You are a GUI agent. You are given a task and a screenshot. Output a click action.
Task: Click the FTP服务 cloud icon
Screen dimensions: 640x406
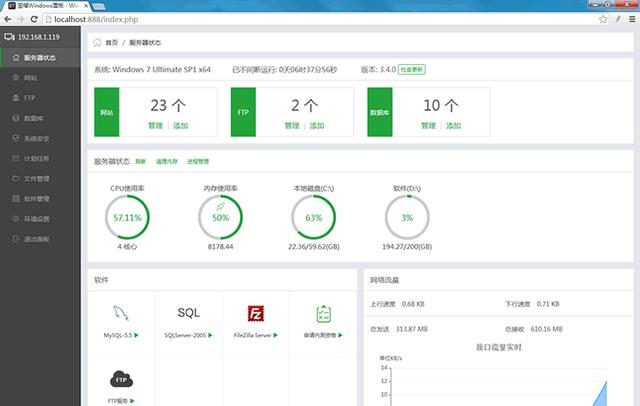[x=121, y=379]
